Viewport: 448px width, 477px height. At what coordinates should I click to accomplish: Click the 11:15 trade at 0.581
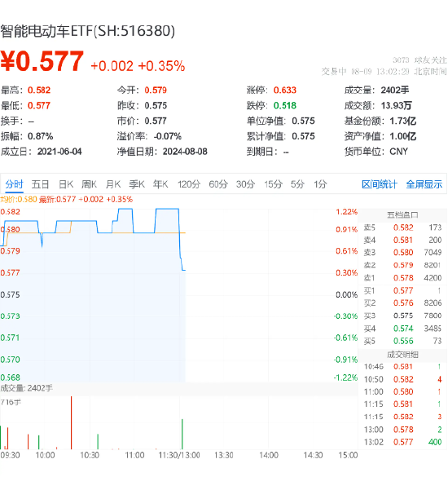pyautogui.click(x=402, y=404)
